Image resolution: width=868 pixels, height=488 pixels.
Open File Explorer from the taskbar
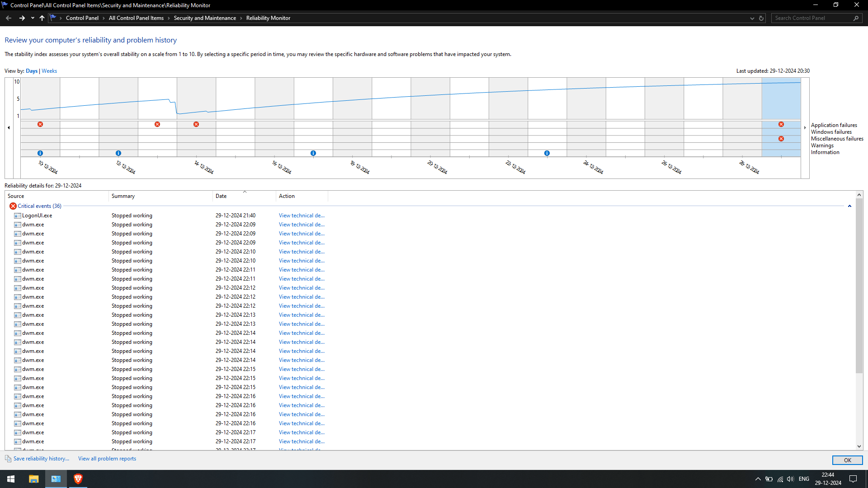pos(33,479)
